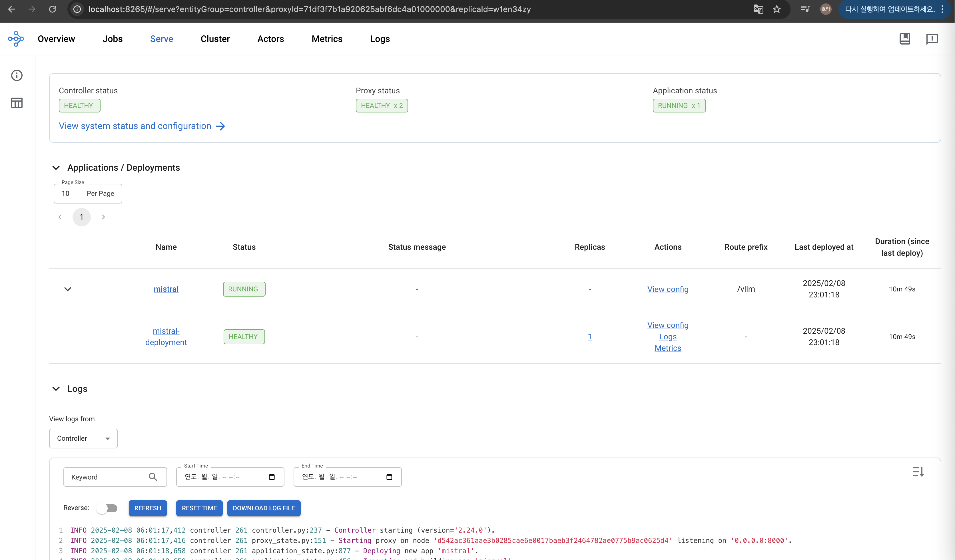Click the Ray logo icon
Viewport: 955px width, 560px height.
pos(16,39)
